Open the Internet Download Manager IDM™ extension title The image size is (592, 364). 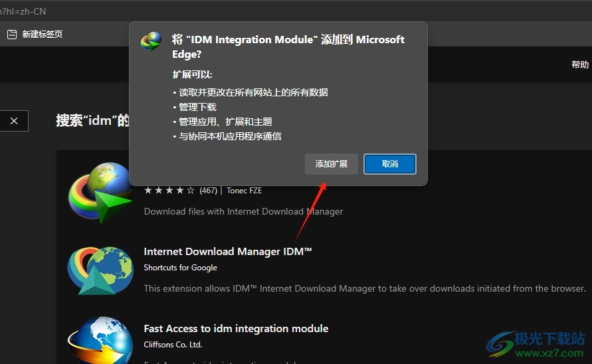point(228,252)
